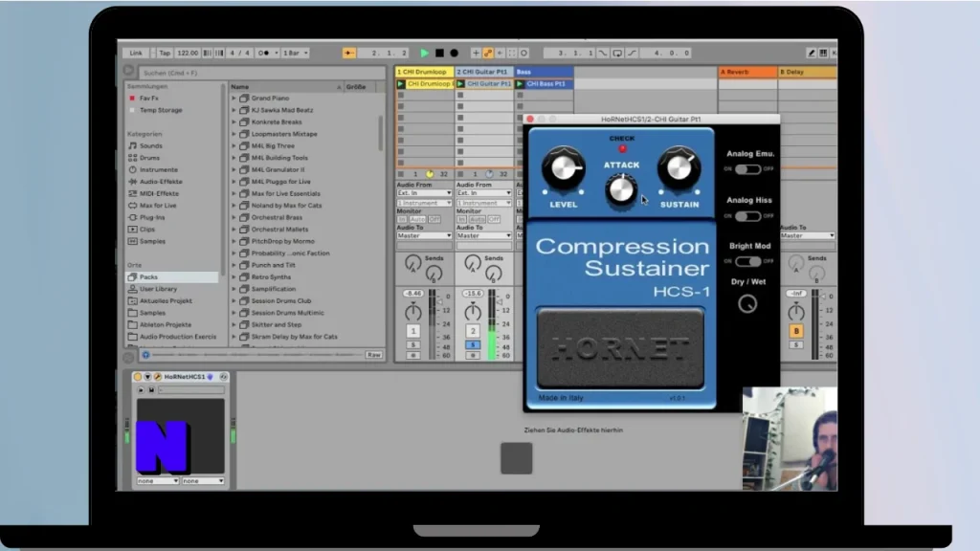980x551 pixels.
Task: Open the 1 Bar quantization dropdown
Action: coord(296,54)
